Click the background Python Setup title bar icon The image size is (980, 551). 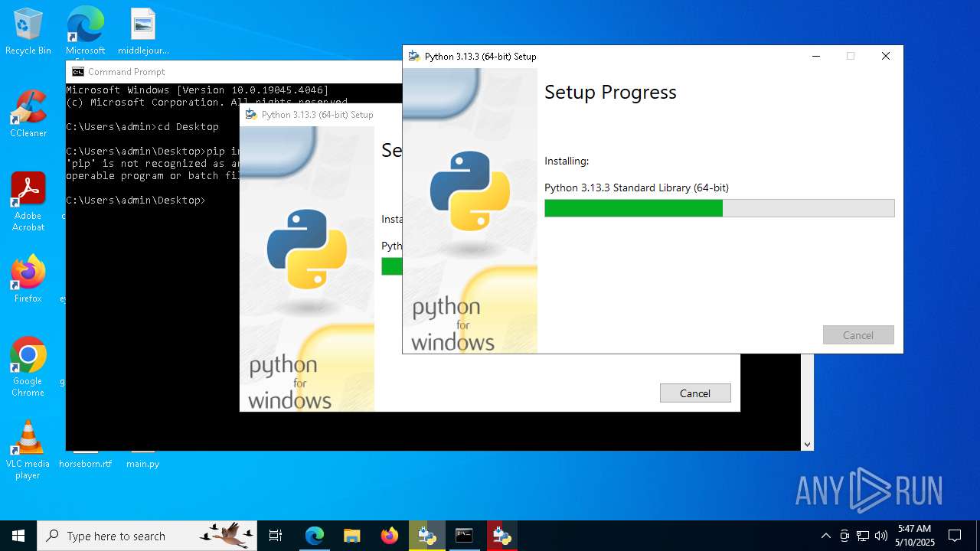click(x=251, y=115)
